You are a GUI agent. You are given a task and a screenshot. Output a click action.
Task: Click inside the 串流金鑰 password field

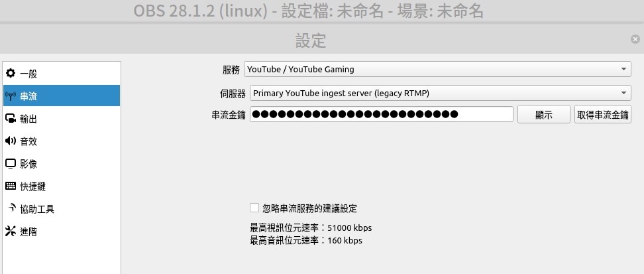[382, 114]
